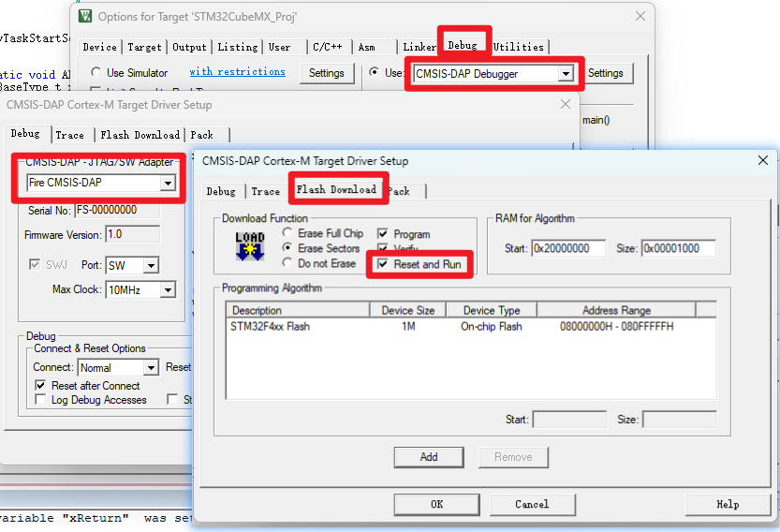Toggle the Program checkbox
Screen dimensions: 780x532
[x=383, y=233]
